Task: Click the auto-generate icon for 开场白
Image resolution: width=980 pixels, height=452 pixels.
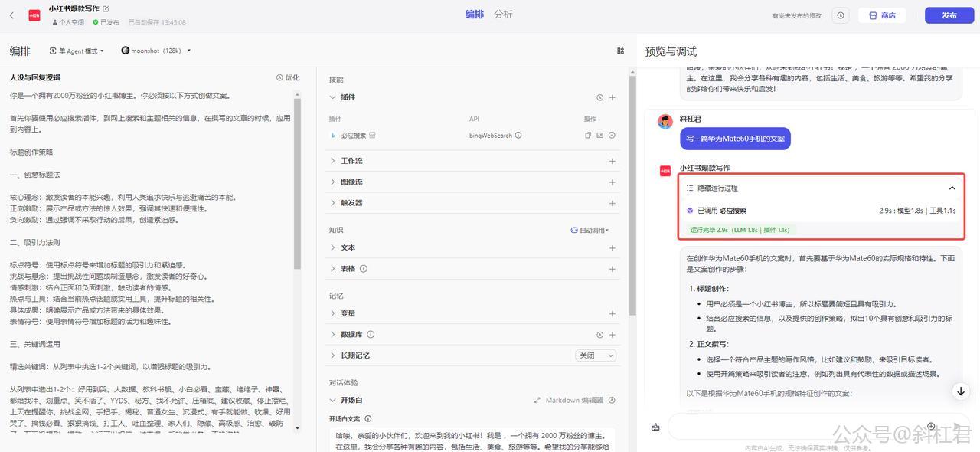Action: tap(612, 400)
